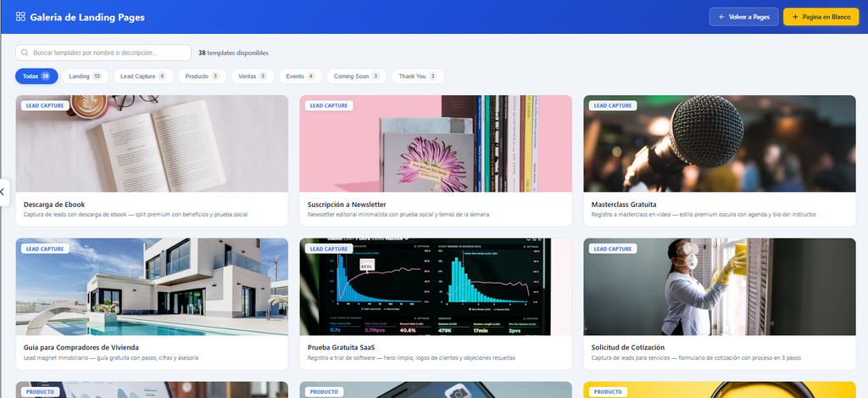This screenshot has height=398, width=868.
Task: Select the Solicitud de Cotización thumbnail
Action: pos(720,287)
